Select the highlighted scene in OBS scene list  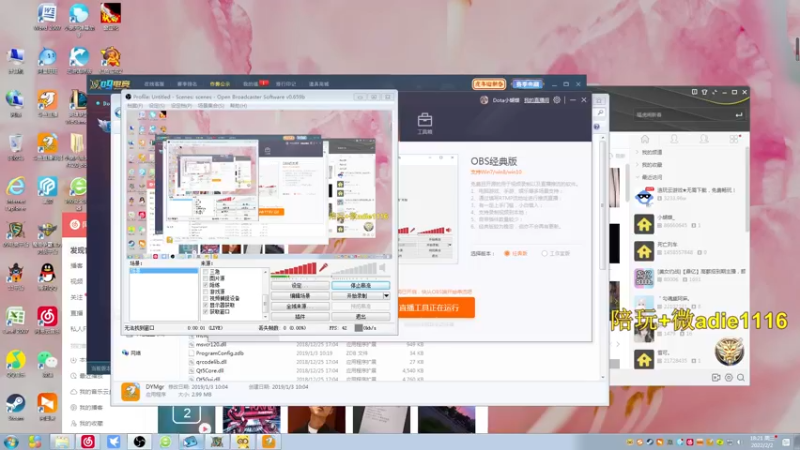point(163,271)
